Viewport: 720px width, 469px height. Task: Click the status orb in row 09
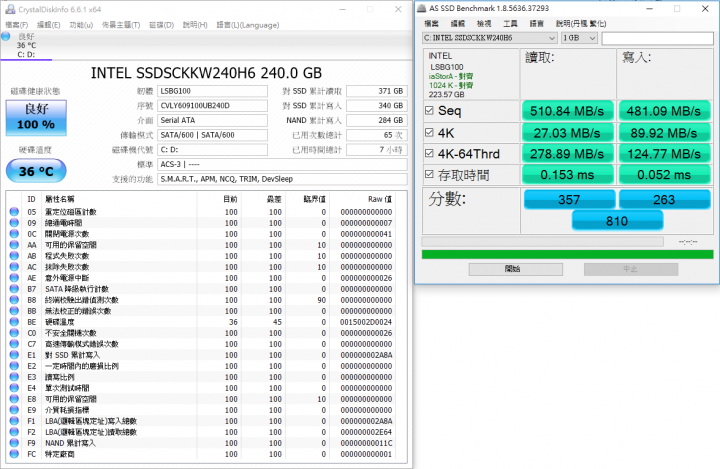click(x=14, y=223)
